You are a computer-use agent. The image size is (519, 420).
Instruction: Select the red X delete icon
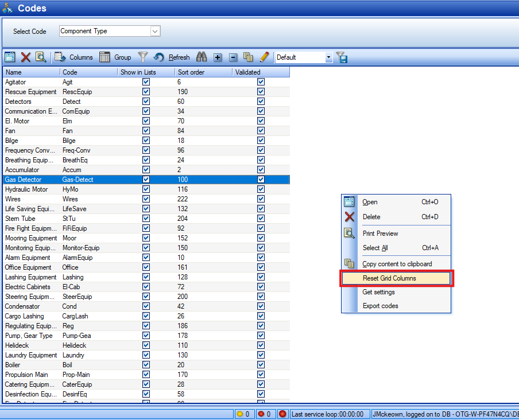(25, 57)
